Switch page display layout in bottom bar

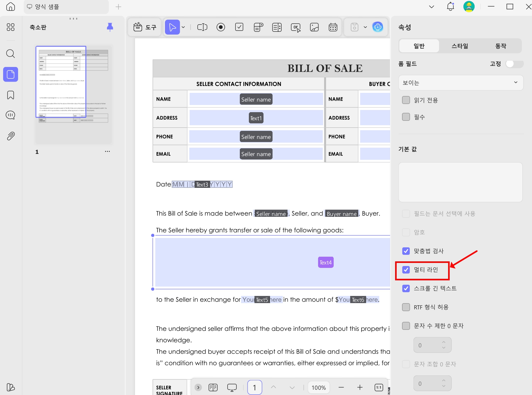[x=213, y=388]
